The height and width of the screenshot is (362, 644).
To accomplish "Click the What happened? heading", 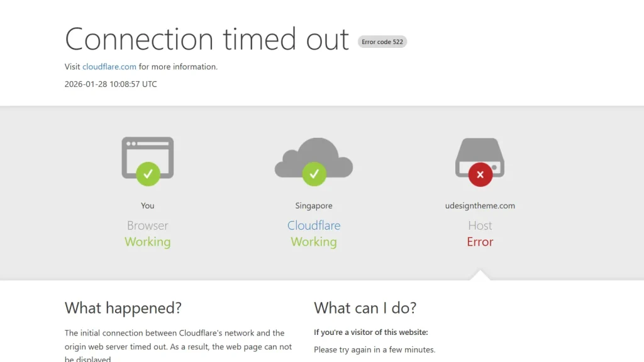I will (x=123, y=308).
